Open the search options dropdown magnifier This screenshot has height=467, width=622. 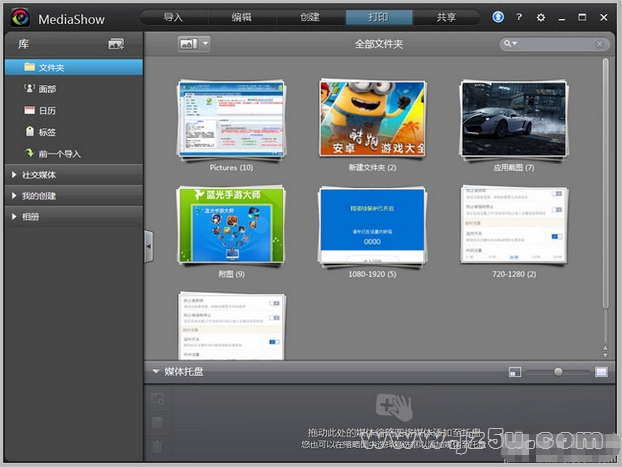tap(510, 44)
